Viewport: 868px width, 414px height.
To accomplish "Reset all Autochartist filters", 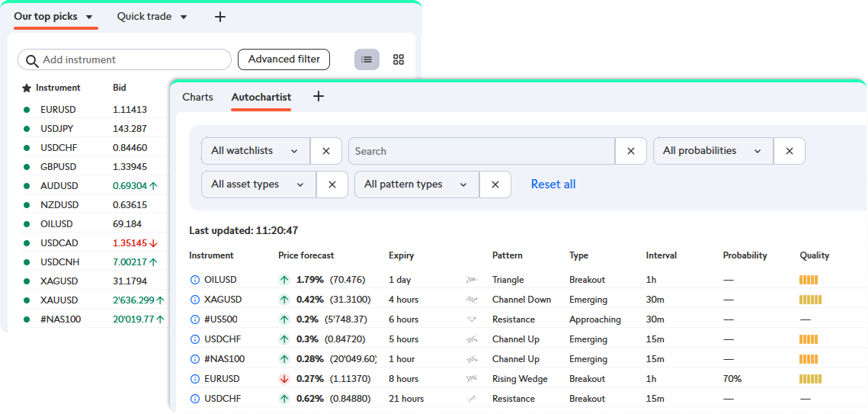I will pos(553,185).
